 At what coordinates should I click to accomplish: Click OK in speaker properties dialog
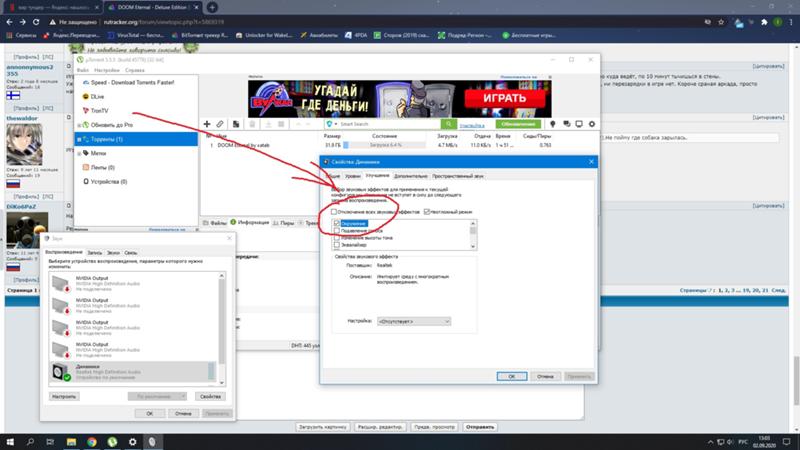[512, 376]
